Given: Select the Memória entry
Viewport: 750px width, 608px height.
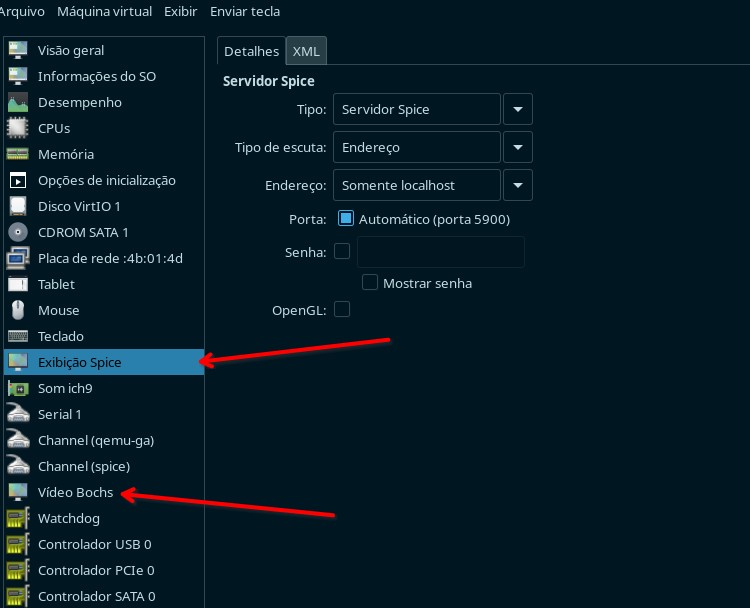Looking at the screenshot, I should pos(104,154).
